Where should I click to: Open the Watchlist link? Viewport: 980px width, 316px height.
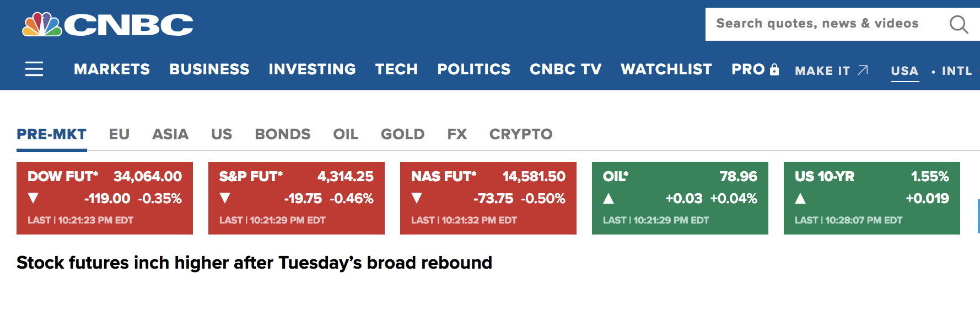click(x=666, y=69)
